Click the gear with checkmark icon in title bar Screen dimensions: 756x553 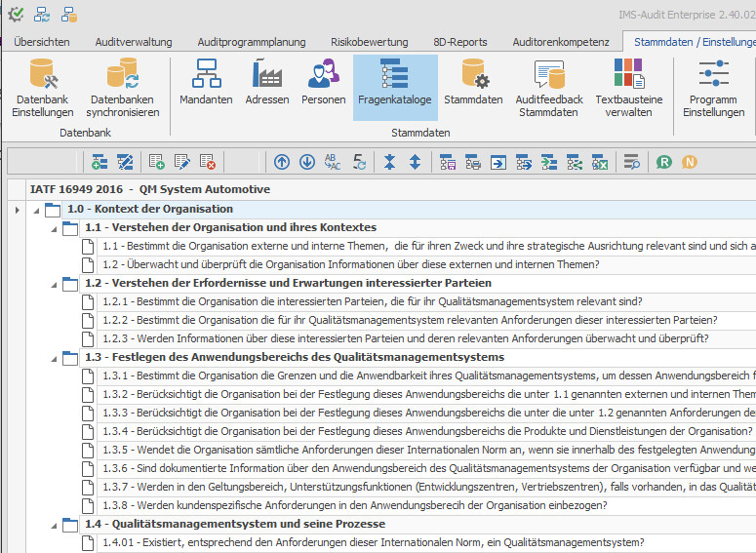pos(16,15)
